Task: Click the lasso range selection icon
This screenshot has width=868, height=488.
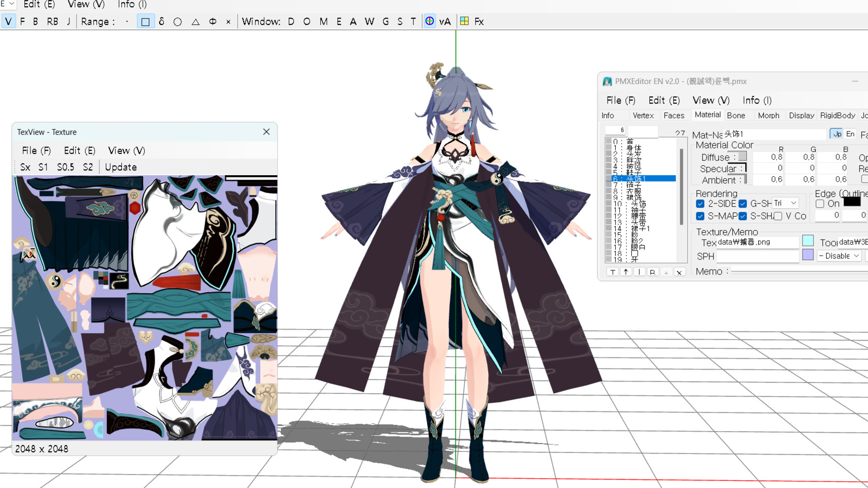Action: point(162,22)
